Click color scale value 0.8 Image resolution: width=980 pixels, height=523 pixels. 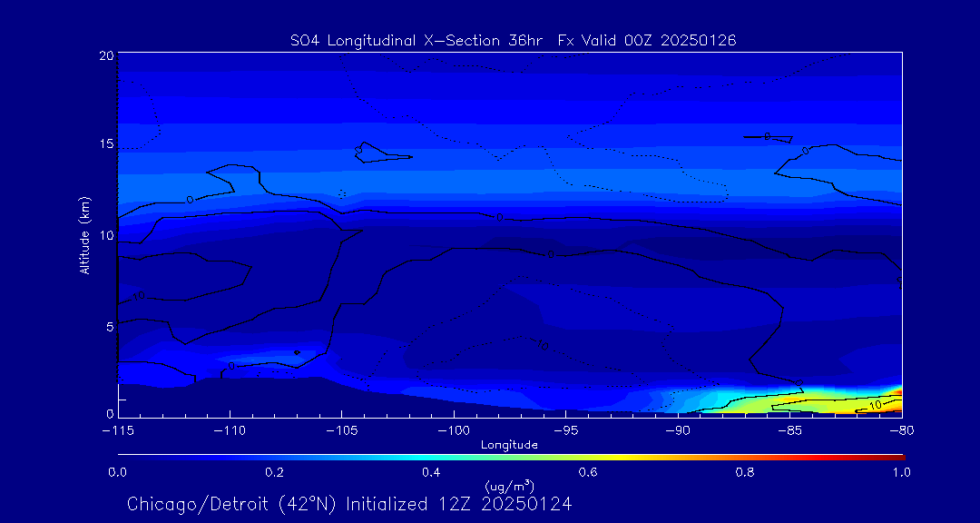[x=745, y=472]
